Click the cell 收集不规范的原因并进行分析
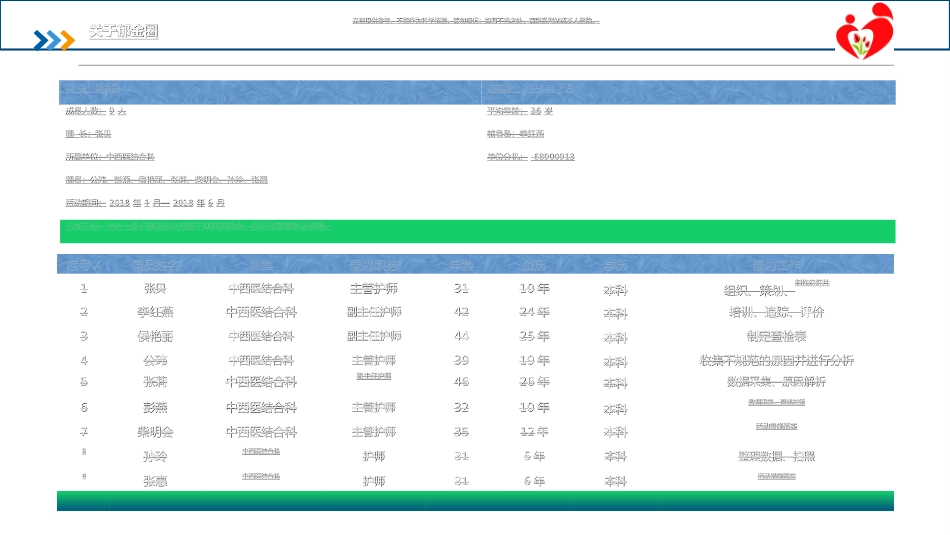The height and width of the screenshot is (535, 950). 776,360
